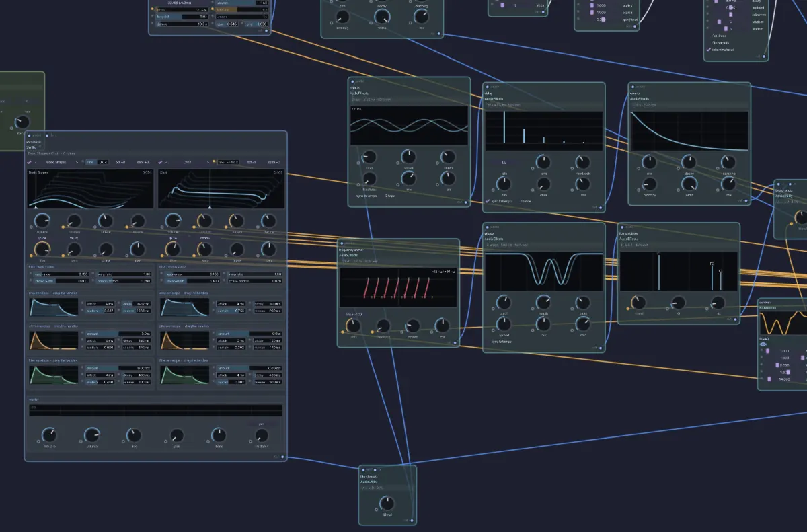Click the chorus node out port
Viewport: 807px width, 532px height.
click(x=467, y=202)
